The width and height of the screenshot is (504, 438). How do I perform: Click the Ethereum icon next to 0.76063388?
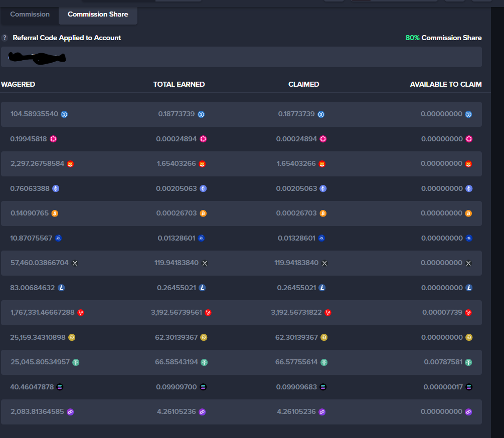(56, 188)
